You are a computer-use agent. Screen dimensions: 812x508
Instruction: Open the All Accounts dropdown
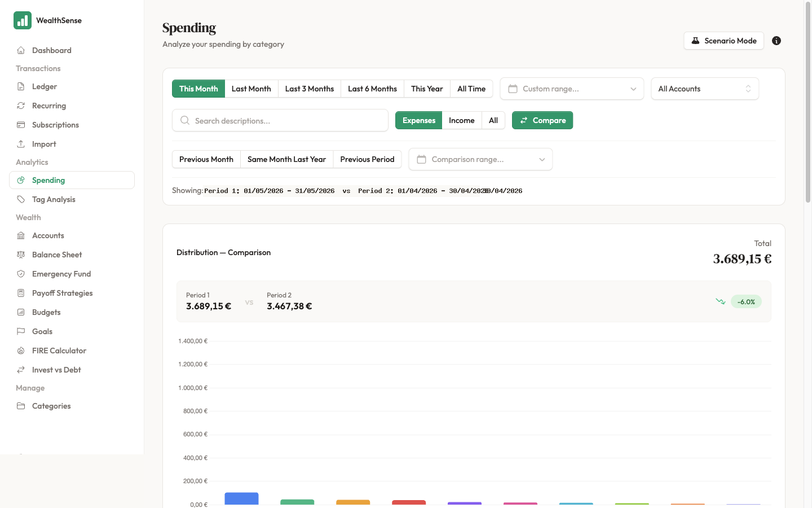coord(705,89)
